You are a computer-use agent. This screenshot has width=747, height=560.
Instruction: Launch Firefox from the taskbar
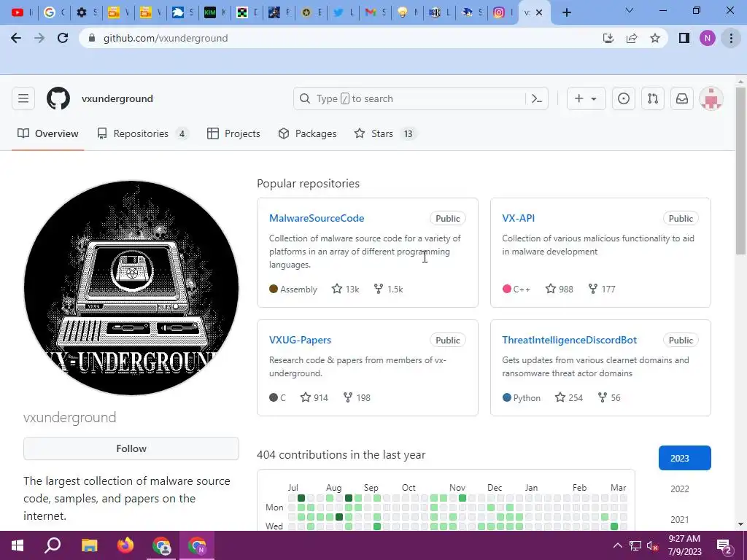click(125, 545)
